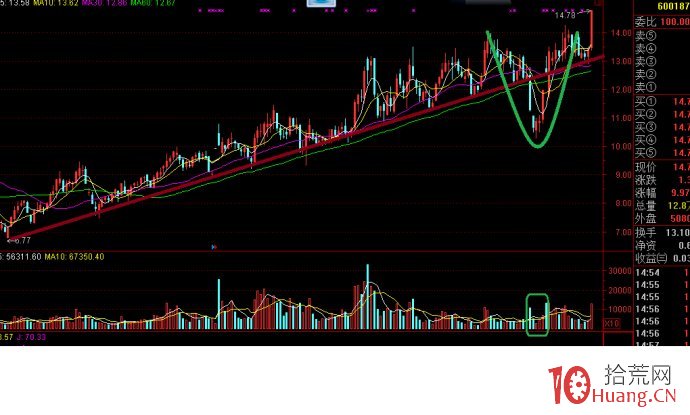
Task: Select the 卖① ask level row
Action: (662, 87)
